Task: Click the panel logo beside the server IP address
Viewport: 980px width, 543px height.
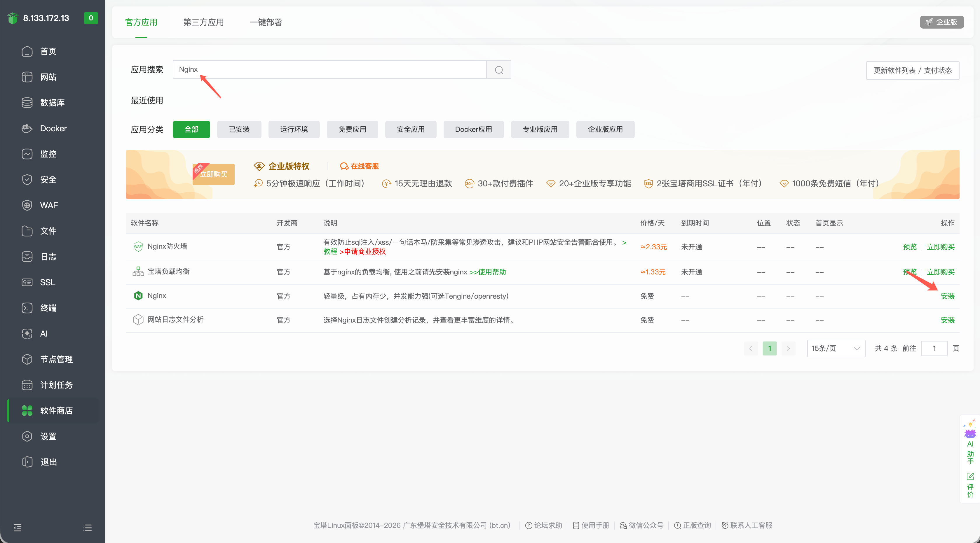Action: click(x=13, y=18)
